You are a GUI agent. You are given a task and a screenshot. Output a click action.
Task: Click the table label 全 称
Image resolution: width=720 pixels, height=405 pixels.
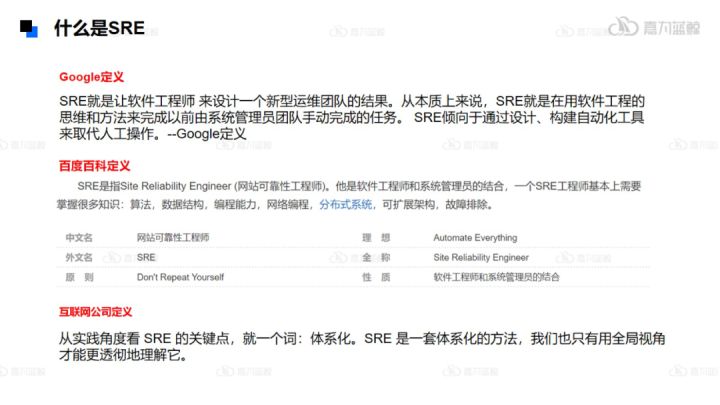pos(376,257)
